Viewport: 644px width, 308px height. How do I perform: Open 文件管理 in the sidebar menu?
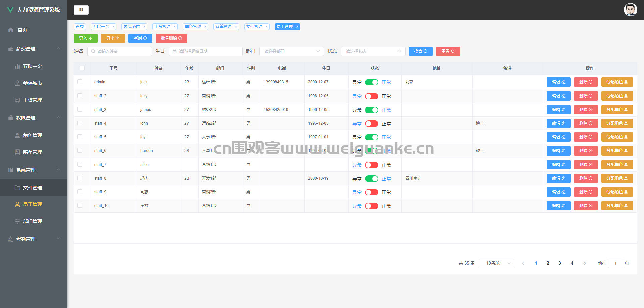[x=34, y=188]
